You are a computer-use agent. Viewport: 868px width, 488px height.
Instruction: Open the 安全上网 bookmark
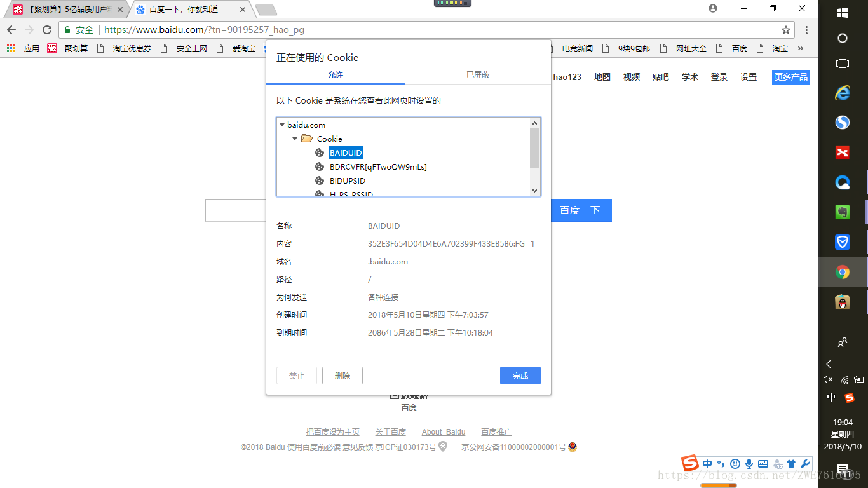[x=184, y=48]
